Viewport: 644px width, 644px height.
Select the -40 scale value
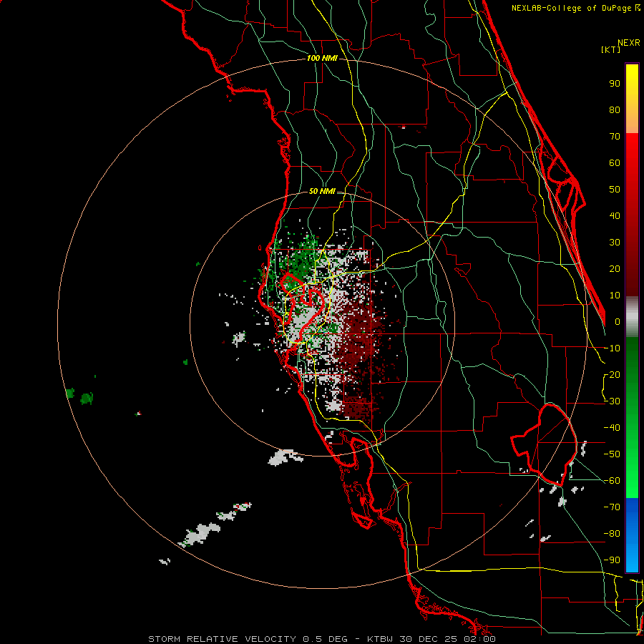coord(612,428)
